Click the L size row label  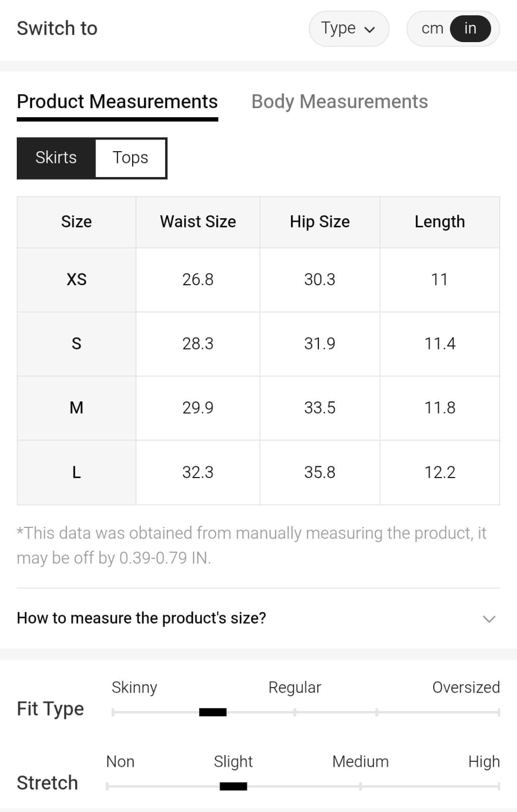tap(77, 472)
